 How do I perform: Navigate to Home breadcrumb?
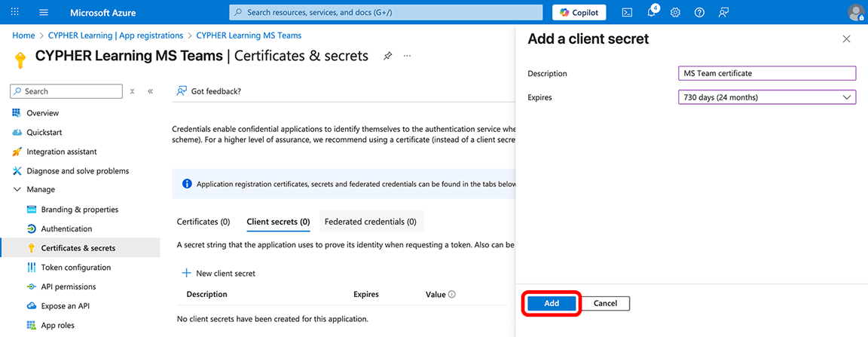click(x=23, y=35)
